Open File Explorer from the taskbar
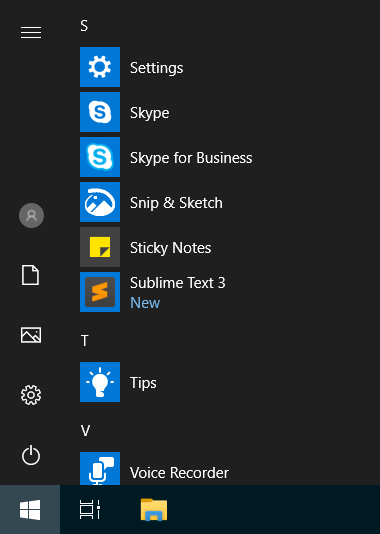Image resolution: width=380 pixels, height=534 pixels. point(154,510)
